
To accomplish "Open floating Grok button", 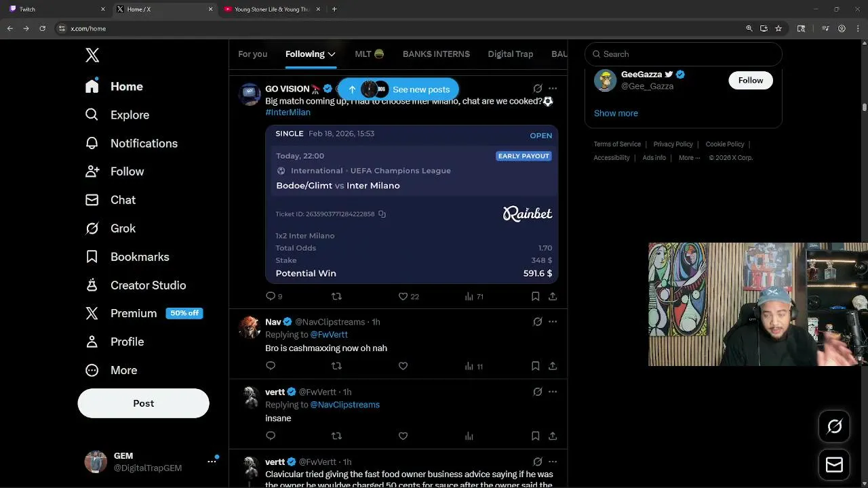I will (834, 426).
